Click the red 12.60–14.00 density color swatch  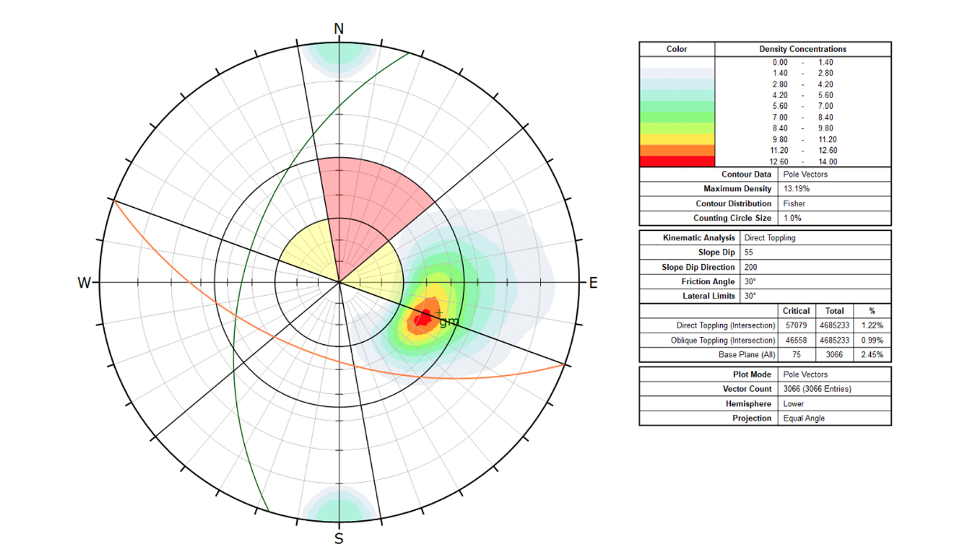(676, 161)
